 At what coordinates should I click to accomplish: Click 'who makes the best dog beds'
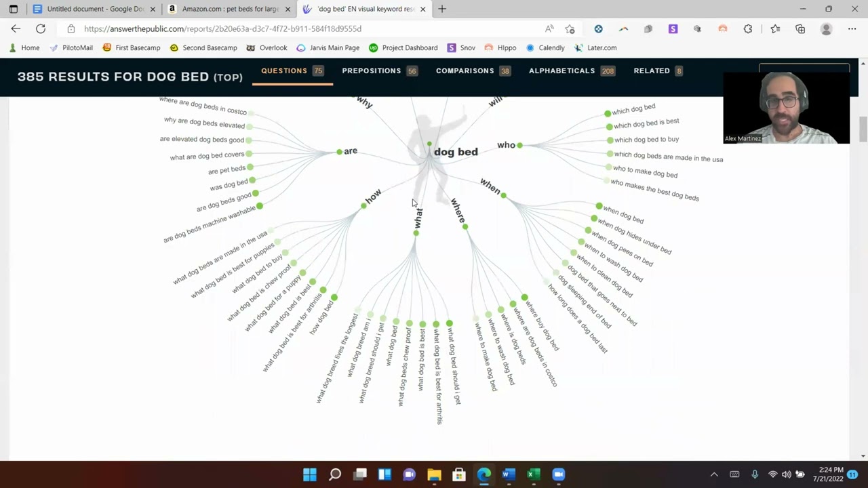(x=654, y=190)
